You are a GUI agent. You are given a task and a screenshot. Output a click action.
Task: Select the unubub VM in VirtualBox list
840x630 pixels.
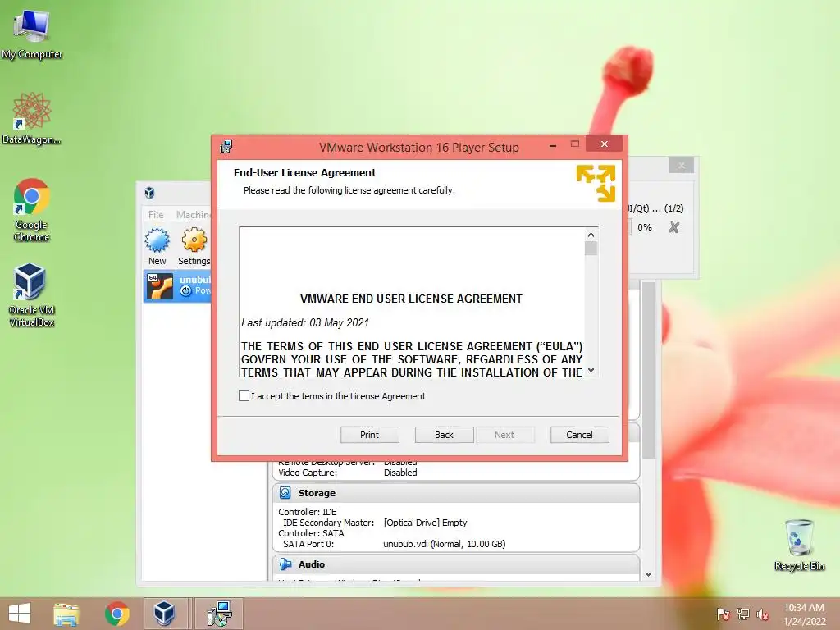(177, 286)
